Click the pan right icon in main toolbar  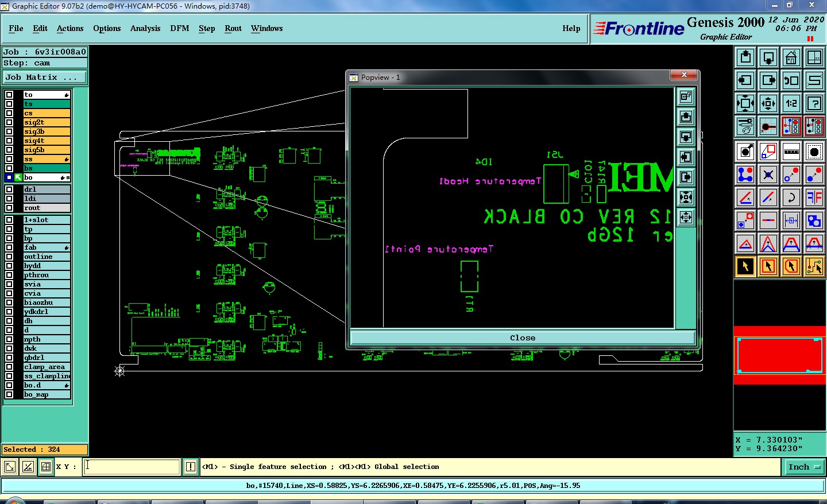pyautogui.click(x=768, y=80)
